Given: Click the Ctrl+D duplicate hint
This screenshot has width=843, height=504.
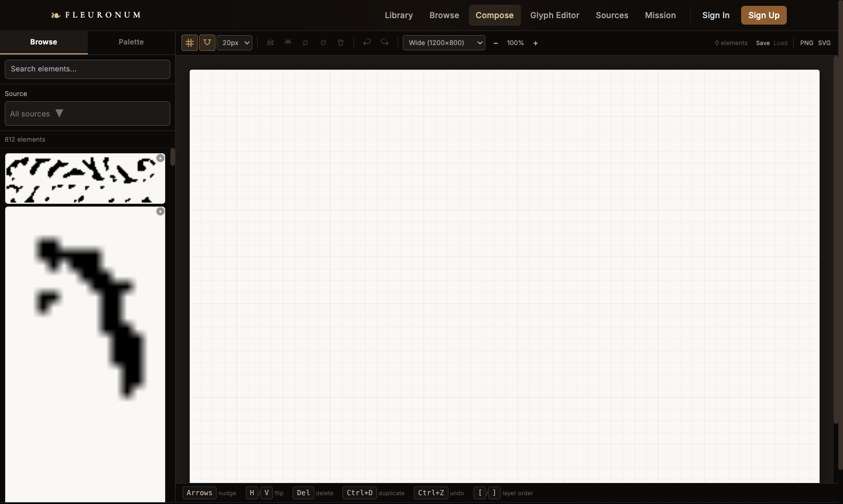Looking at the screenshot, I should click(359, 493).
